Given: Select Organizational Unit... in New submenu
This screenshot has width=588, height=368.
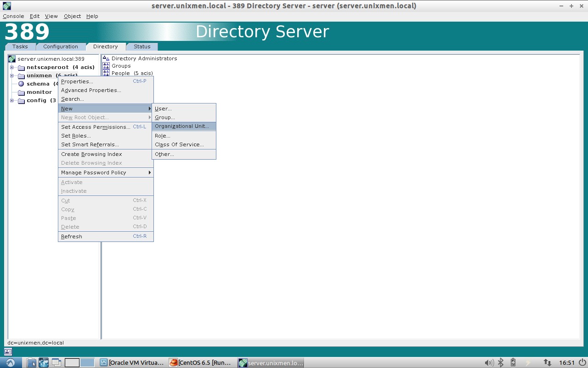Looking at the screenshot, I should [184, 126].
